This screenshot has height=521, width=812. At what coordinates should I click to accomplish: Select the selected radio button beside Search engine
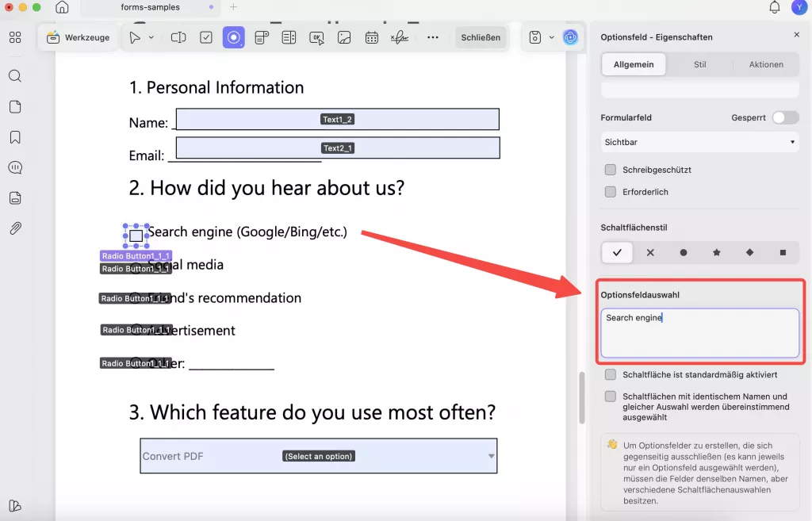[136, 236]
